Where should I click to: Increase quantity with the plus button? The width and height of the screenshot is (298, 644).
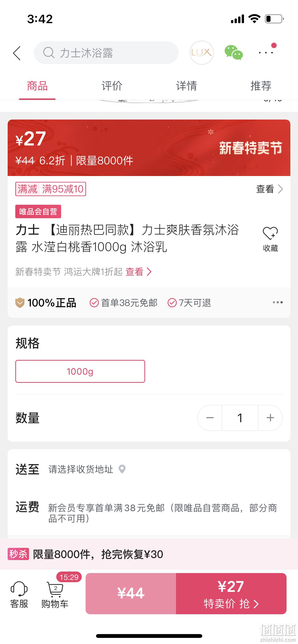pyautogui.click(x=270, y=418)
